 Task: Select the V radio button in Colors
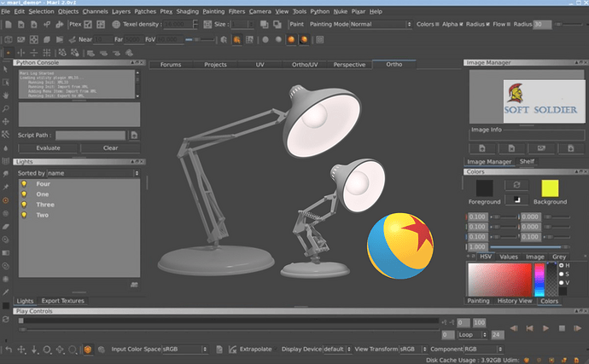[x=561, y=282]
